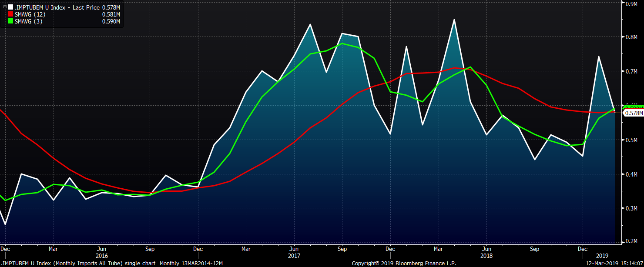This screenshot has height=267, width=644.
Task: Click the red SMAVG (12) color swatch
Action: [10, 14]
